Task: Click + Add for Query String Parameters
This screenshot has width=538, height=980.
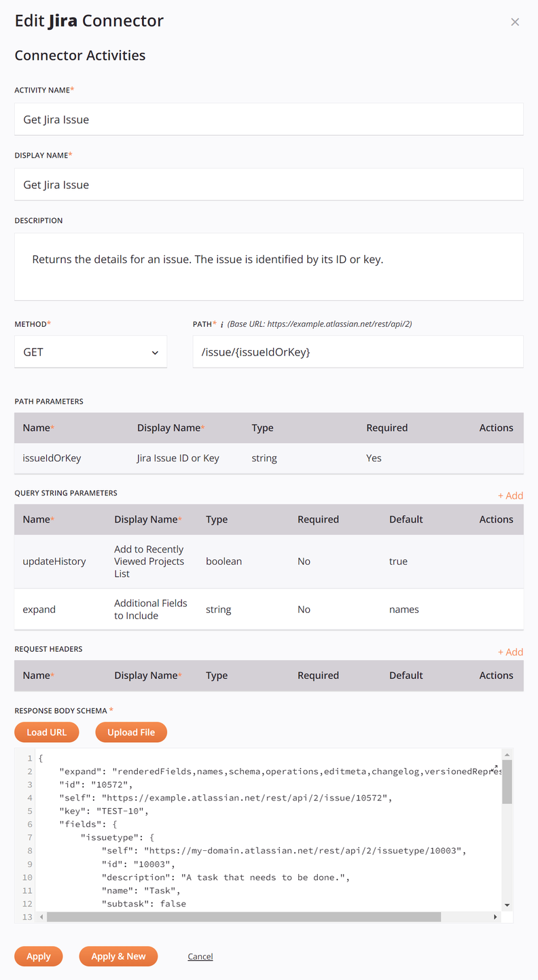Action: point(510,495)
